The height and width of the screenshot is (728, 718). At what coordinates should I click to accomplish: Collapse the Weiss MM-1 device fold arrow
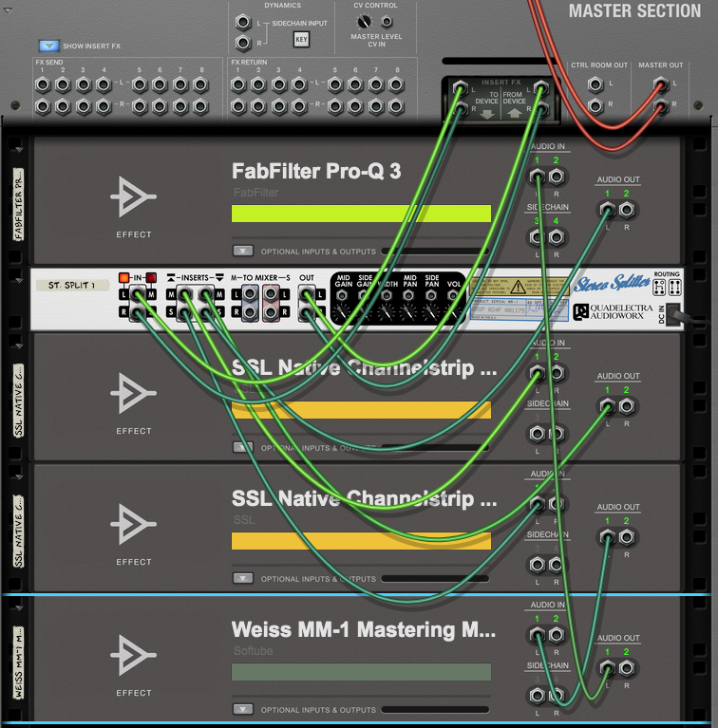click(x=19, y=607)
